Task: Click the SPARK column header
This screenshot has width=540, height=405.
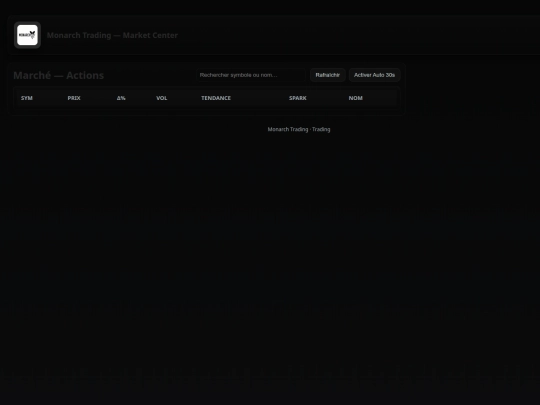Action: [x=298, y=98]
